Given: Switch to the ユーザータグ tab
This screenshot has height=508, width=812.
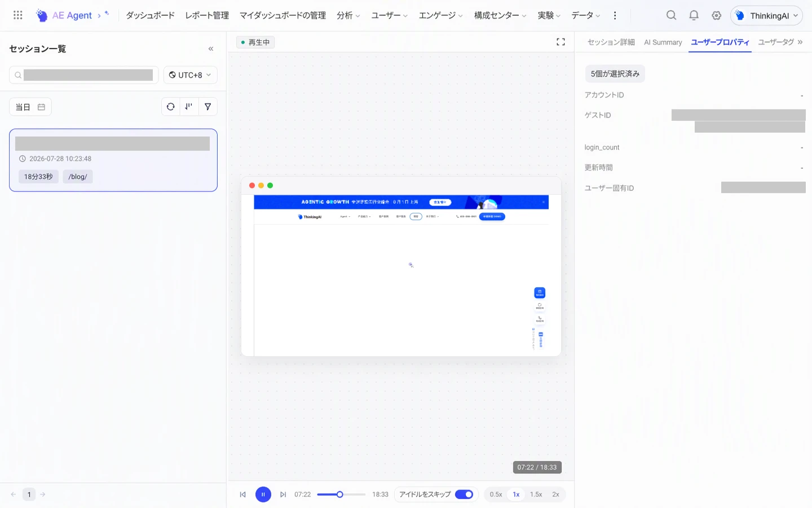Looking at the screenshot, I should (x=775, y=42).
